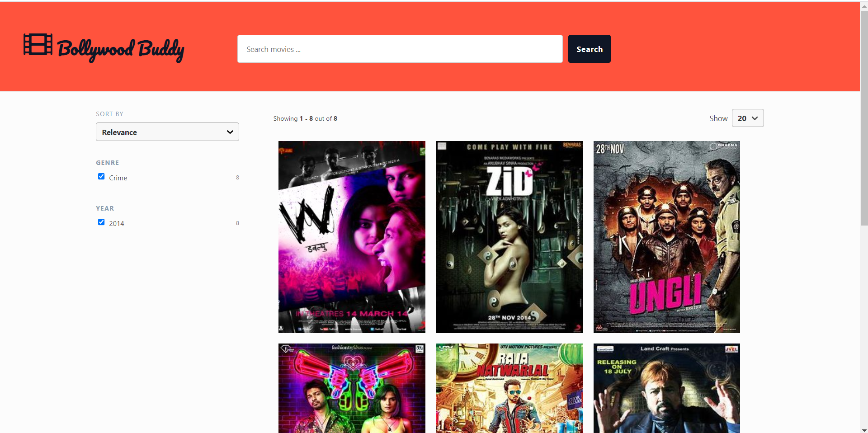Click the Bollywood Buddy film strip logo icon
The height and width of the screenshot is (433, 868).
pyautogui.click(x=38, y=44)
